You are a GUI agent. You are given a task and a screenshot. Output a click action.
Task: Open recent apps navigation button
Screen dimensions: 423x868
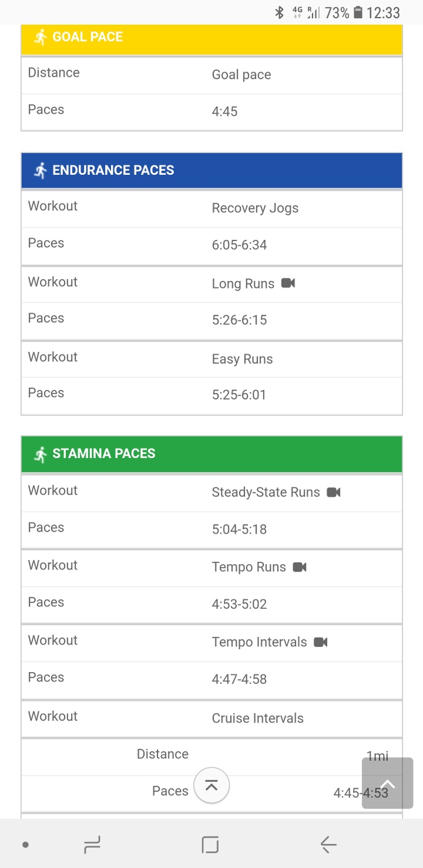[92, 845]
